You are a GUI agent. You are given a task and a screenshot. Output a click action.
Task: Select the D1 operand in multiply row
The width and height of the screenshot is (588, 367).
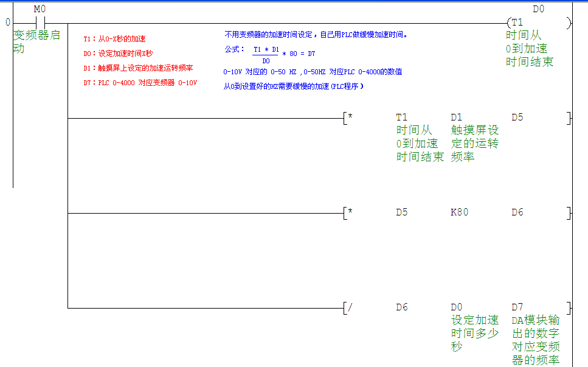[457, 117]
